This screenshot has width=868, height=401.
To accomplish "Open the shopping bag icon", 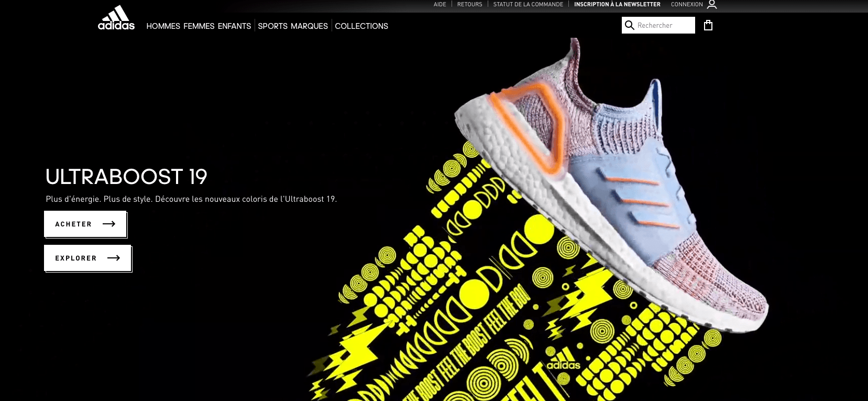I will coord(708,25).
